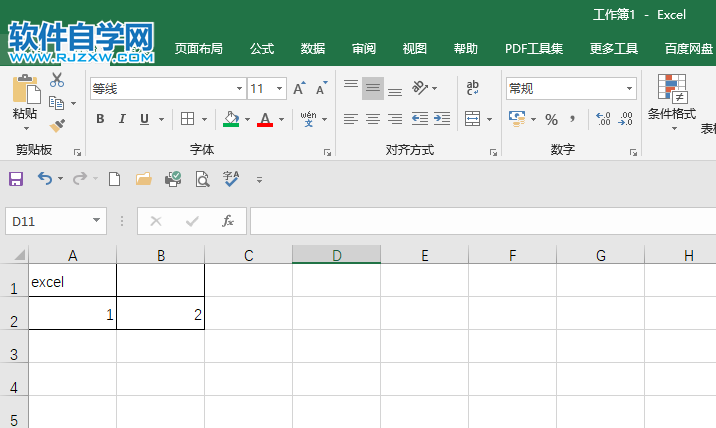Open alignment dialog launcher 对齐方式
716x428 pixels.
pos(493,153)
